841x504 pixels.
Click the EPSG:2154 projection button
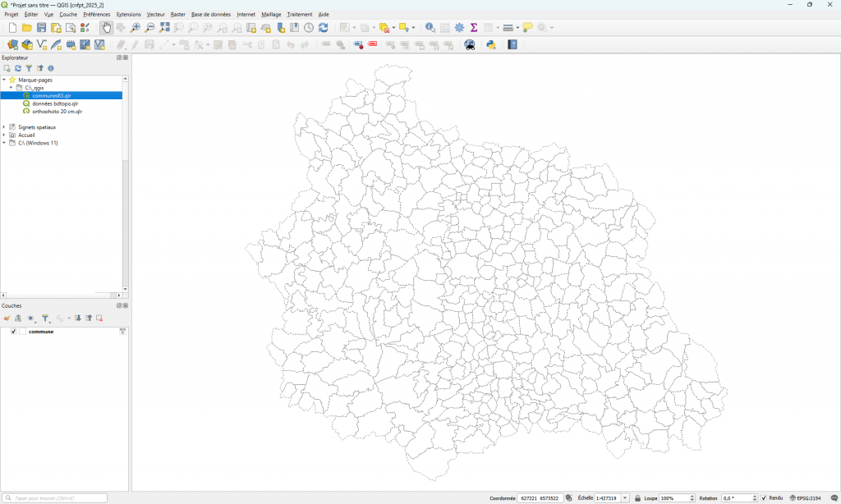tap(805, 498)
